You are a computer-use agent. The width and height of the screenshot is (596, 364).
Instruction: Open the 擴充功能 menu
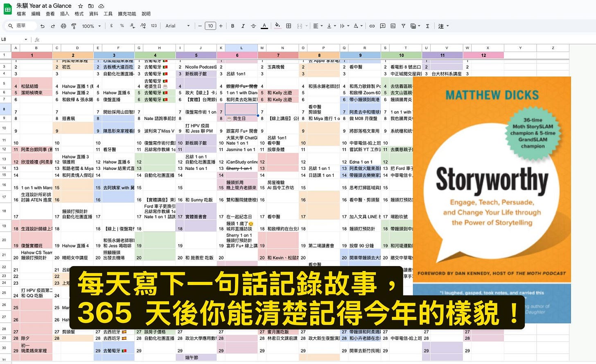pyautogui.click(x=126, y=13)
